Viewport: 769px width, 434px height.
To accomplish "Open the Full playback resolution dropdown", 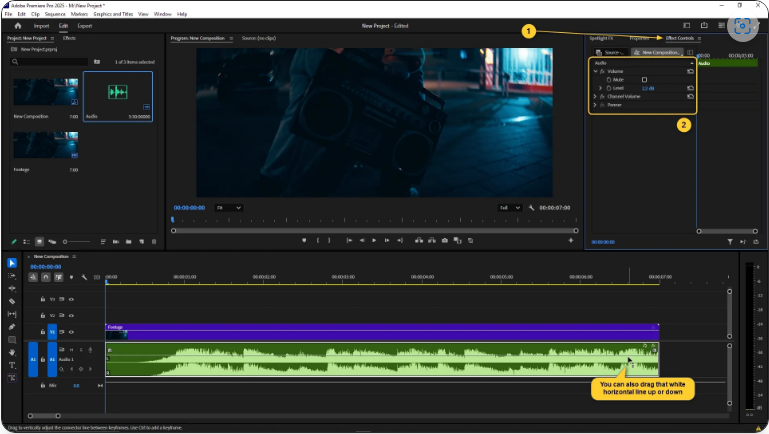I will 510,208.
